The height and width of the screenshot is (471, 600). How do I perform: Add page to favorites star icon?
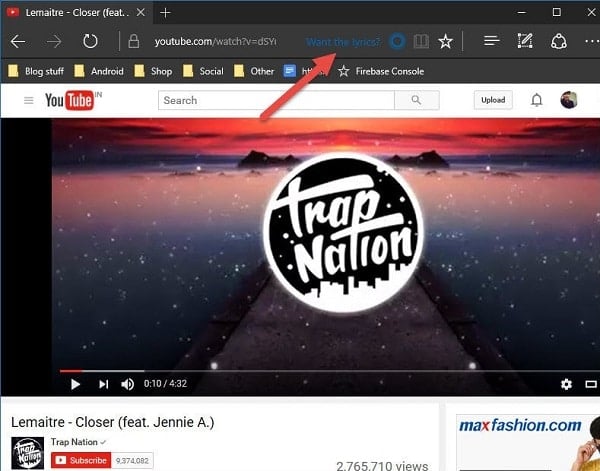click(445, 41)
